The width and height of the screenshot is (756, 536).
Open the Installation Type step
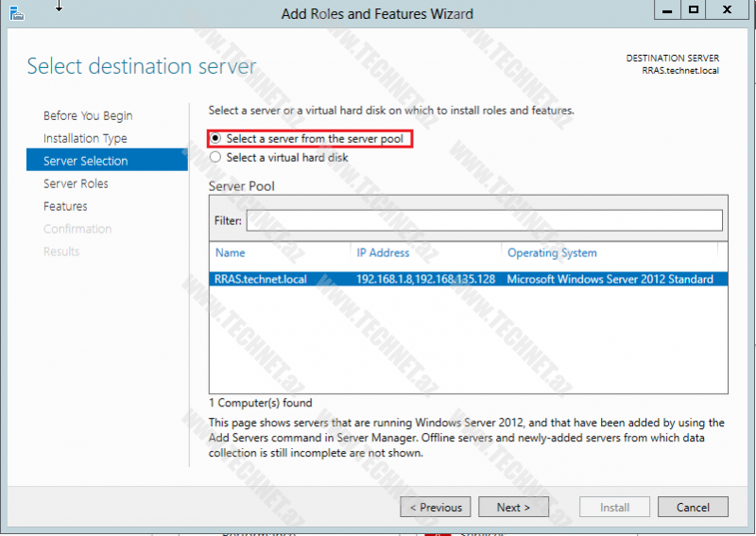pyautogui.click(x=85, y=138)
